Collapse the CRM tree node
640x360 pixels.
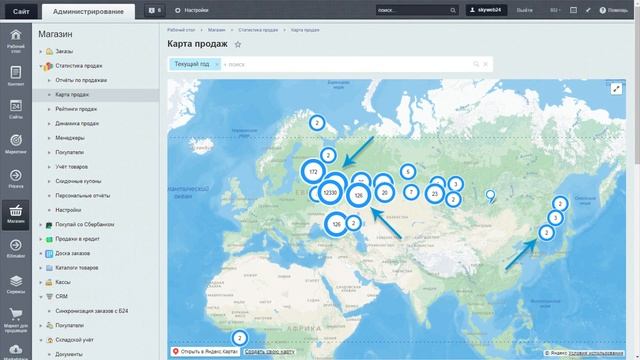[x=40, y=297]
